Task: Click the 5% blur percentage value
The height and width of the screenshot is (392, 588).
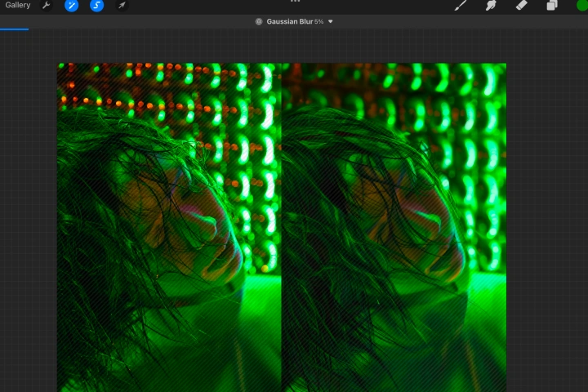Action: click(x=318, y=22)
